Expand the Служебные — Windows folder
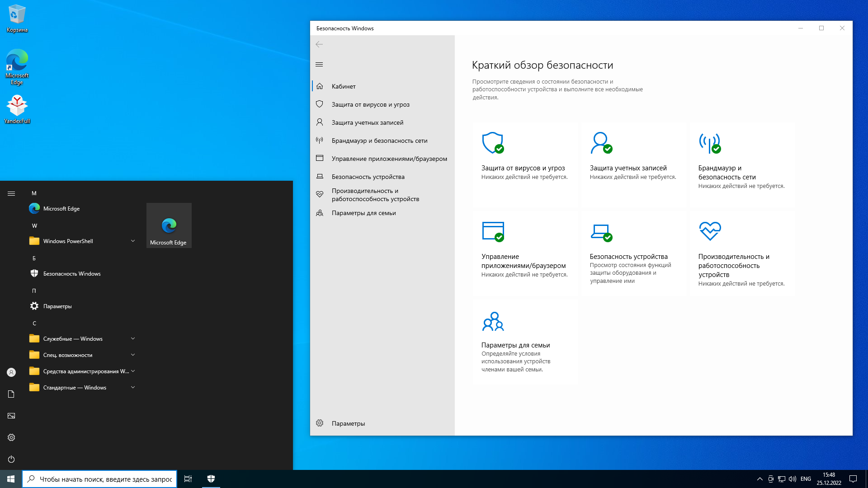The image size is (868, 488). (x=133, y=338)
